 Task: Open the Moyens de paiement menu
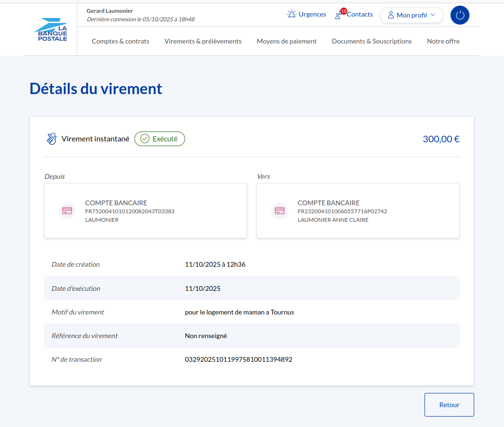[x=287, y=41]
